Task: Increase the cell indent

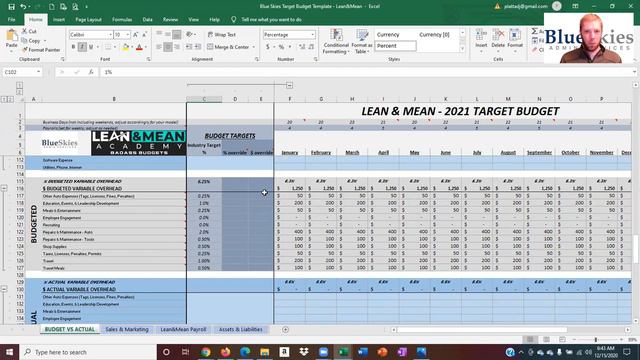Action: click(x=198, y=47)
